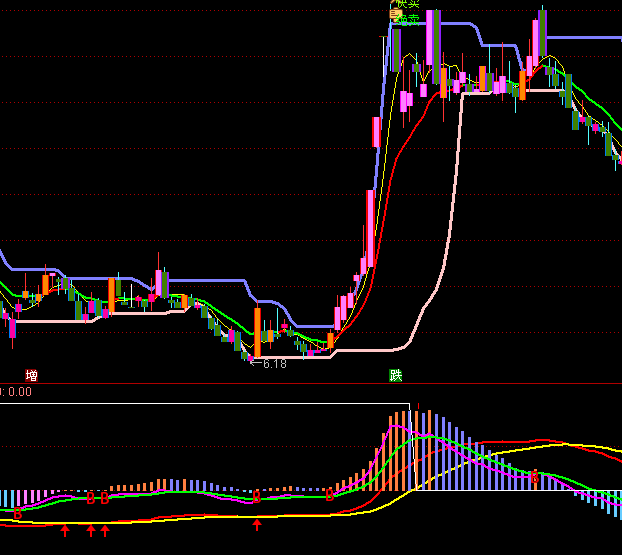Click the rightmost red up arrow signal
The width and height of the screenshot is (622, 555).
[257, 525]
